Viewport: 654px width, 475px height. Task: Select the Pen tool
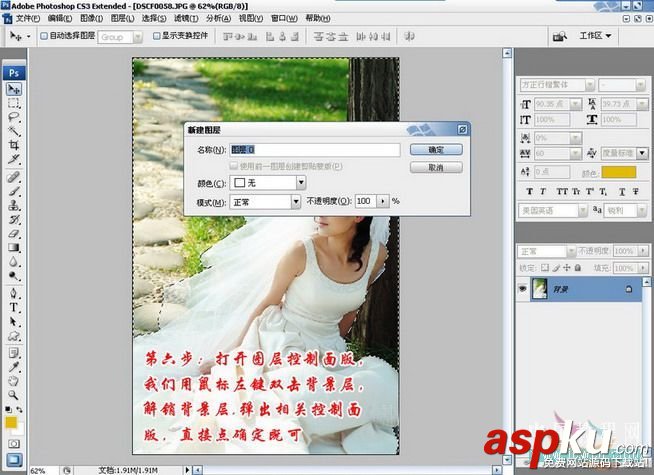pyautogui.click(x=14, y=294)
